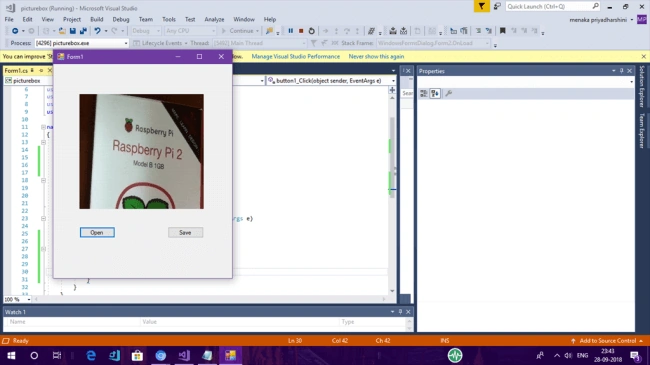
Task: Collapse the code region at line 18
Action: click(x=43, y=180)
